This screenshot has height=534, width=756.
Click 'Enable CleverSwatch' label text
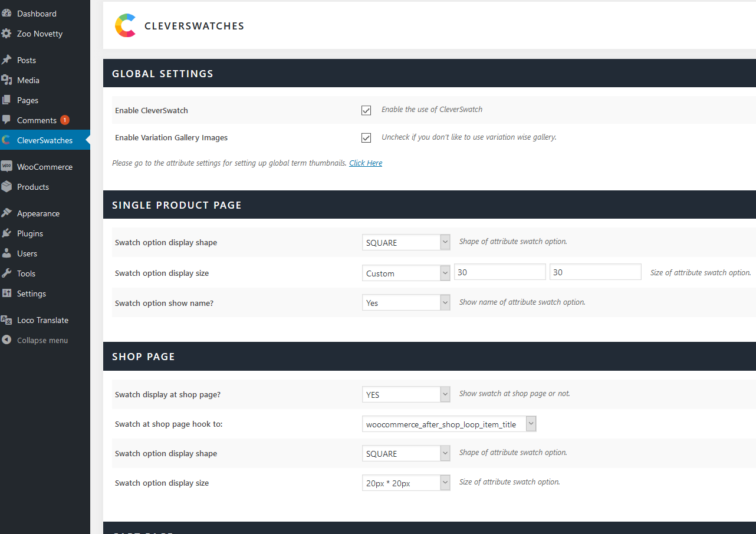coord(152,110)
